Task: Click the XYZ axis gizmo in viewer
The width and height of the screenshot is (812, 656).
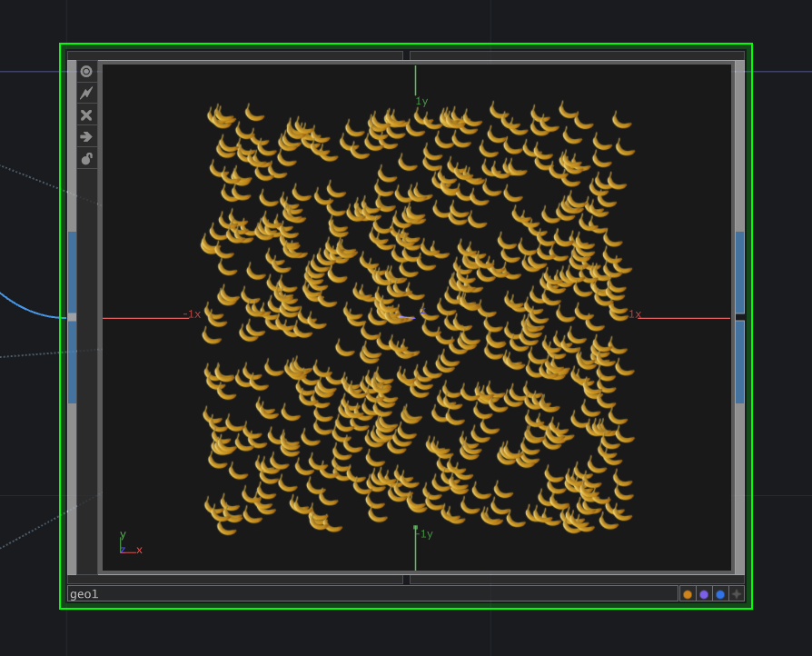Action: point(129,543)
